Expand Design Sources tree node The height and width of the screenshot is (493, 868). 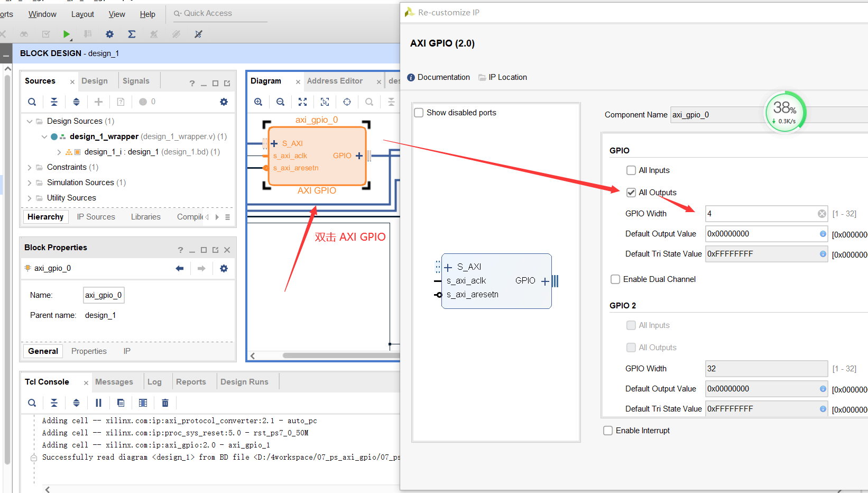(x=30, y=121)
